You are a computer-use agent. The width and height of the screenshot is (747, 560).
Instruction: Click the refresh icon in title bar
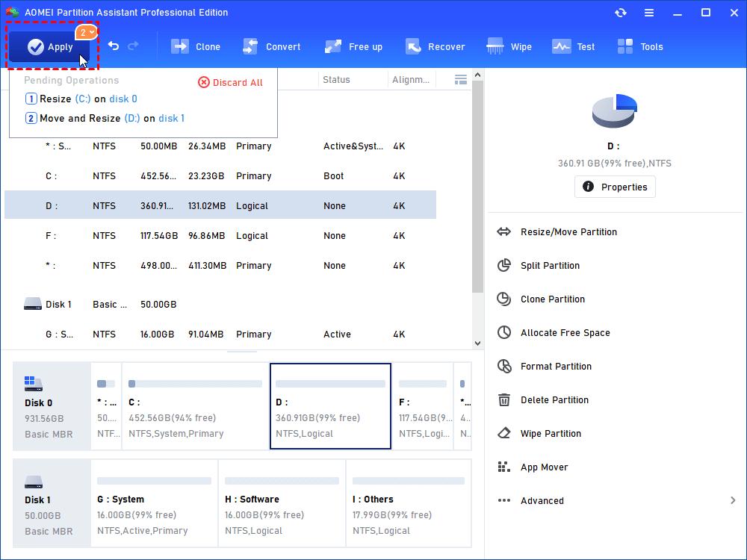620,13
